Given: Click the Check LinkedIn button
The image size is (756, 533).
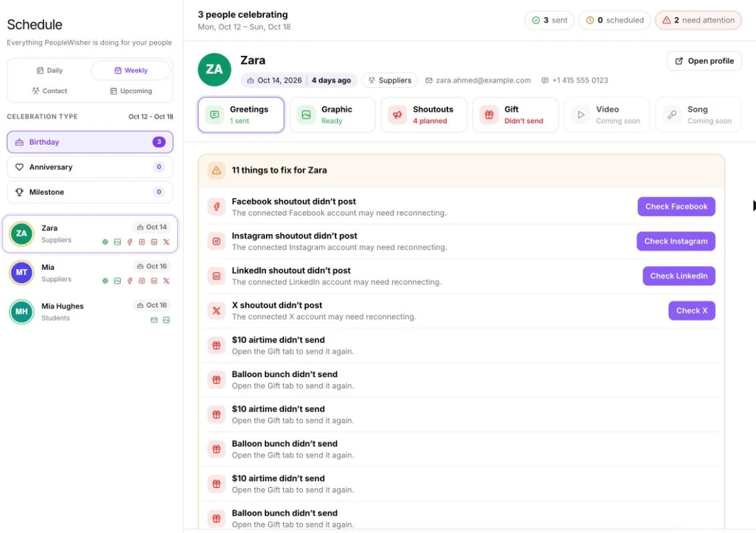Looking at the screenshot, I should point(679,276).
